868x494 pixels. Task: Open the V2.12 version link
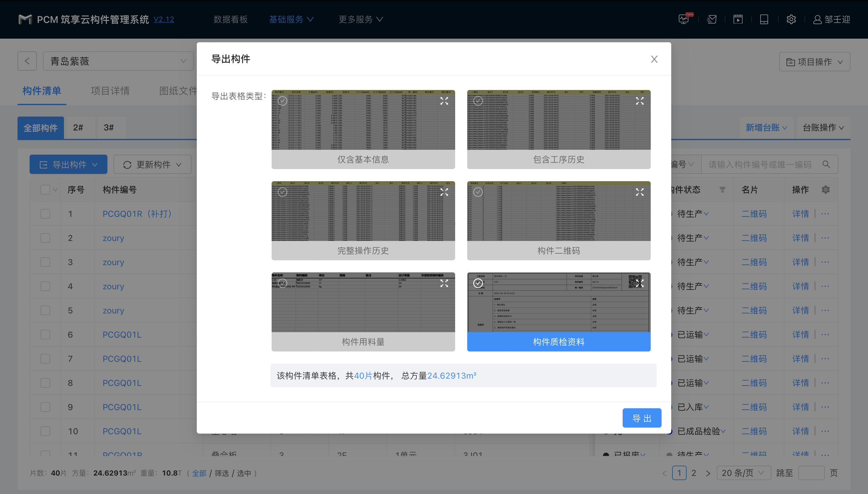(164, 19)
